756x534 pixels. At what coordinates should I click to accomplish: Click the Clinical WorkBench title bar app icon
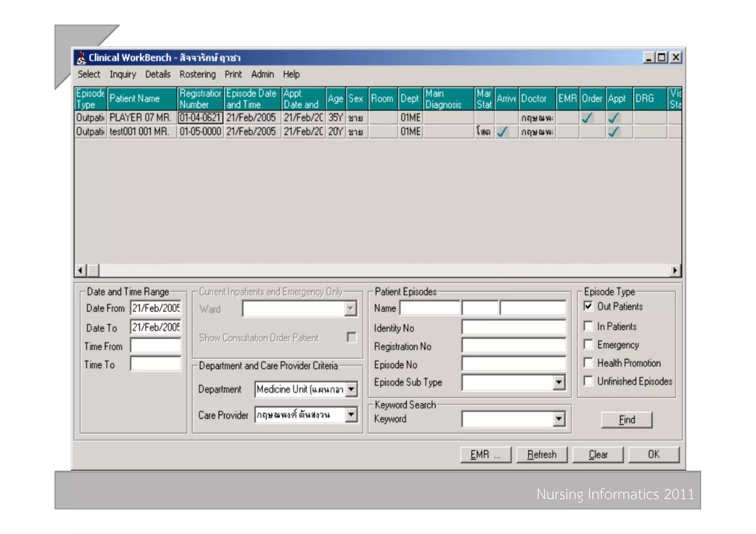(x=81, y=58)
